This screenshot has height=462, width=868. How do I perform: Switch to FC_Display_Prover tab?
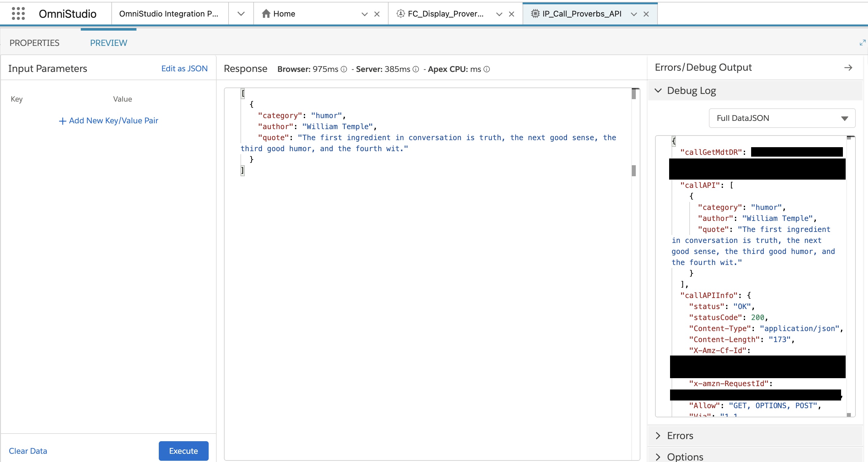click(445, 14)
